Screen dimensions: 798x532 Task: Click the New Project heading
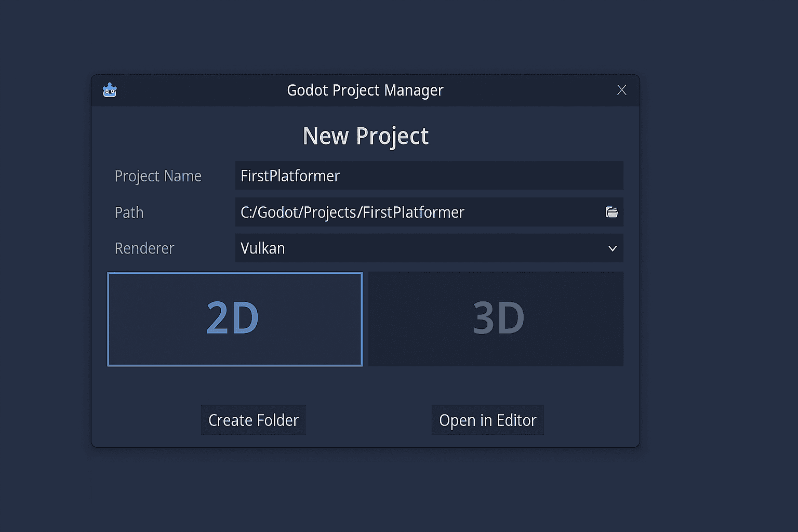[x=366, y=137]
